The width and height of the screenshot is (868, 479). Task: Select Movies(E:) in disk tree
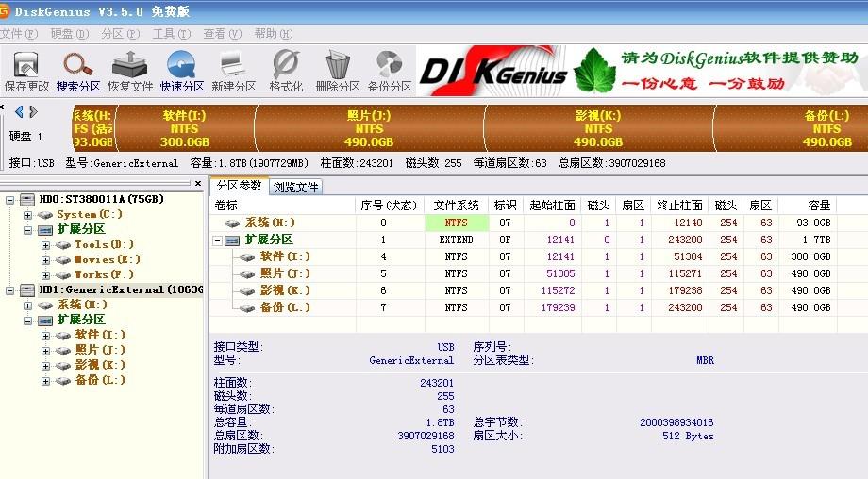(108, 259)
